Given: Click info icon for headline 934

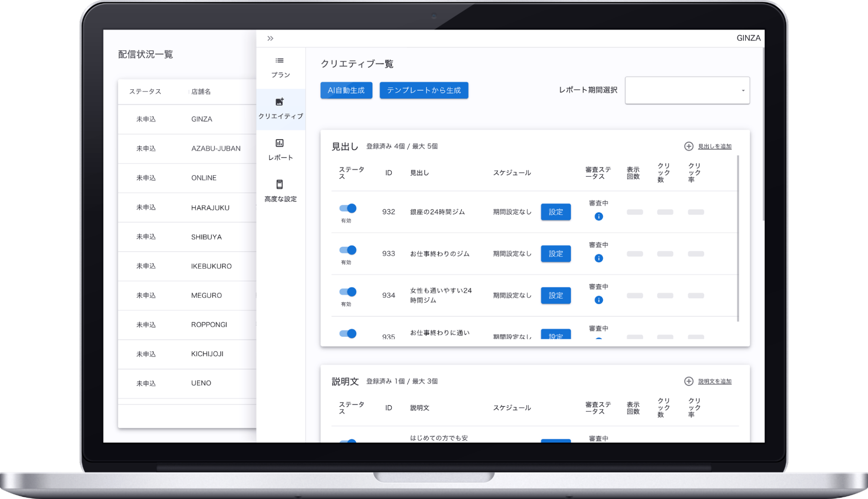Looking at the screenshot, I should coord(598,300).
